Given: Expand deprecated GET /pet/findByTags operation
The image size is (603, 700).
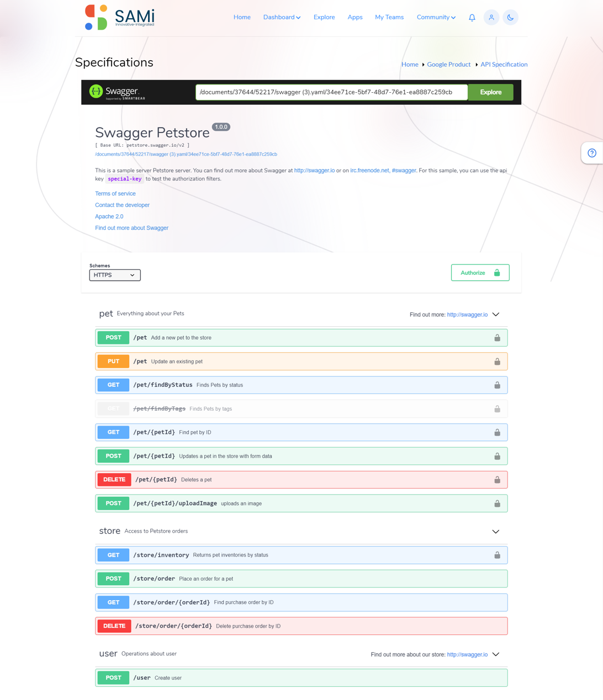Looking at the screenshot, I should tap(301, 409).
